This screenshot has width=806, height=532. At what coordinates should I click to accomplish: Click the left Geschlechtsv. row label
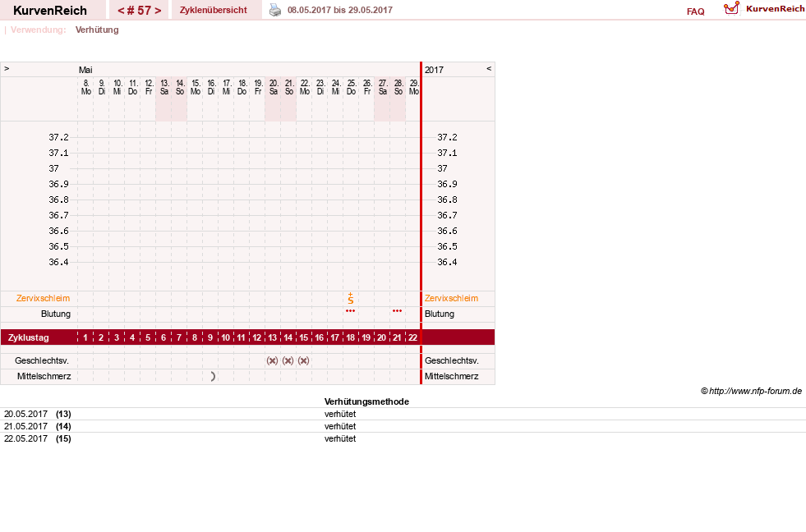(x=42, y=360)
